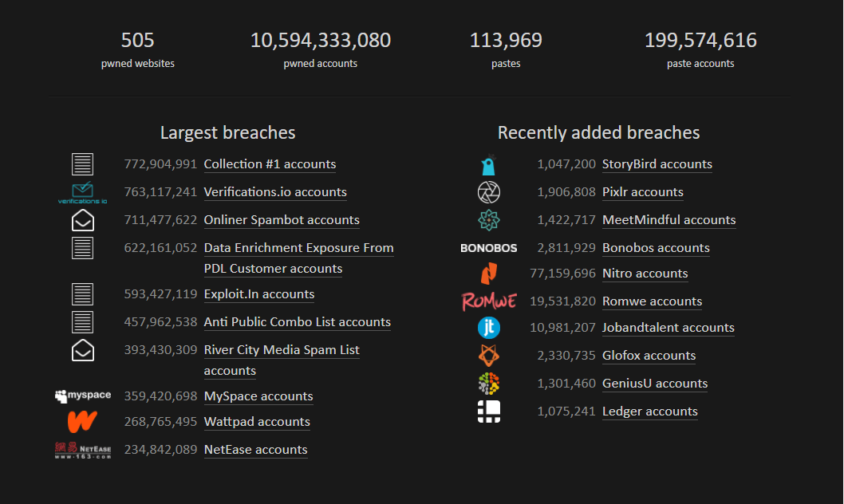Screen dimensions: 844x504
Task: Open the Onliner Spambot accounts link
Action: pyautogui.click(x=282, y=220)
